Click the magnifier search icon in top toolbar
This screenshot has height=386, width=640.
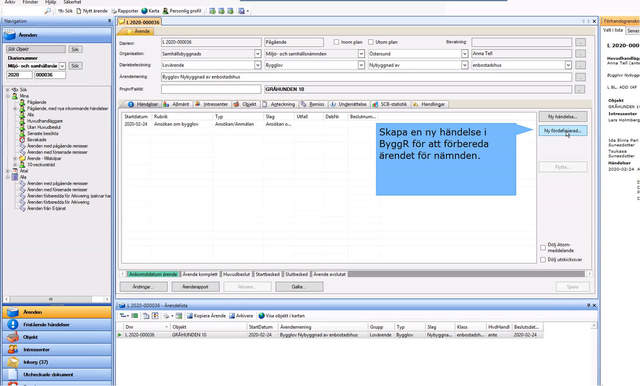coord(48,11)
